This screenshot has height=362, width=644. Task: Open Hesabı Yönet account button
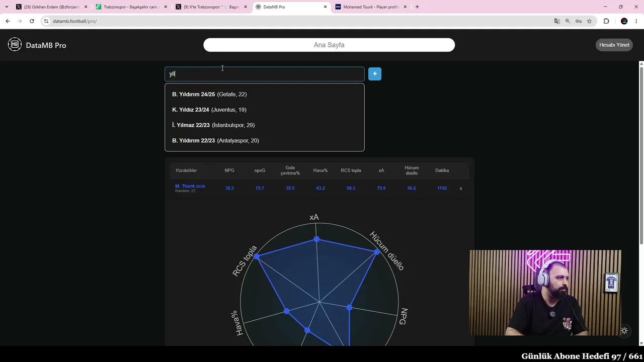click(614, 45)
